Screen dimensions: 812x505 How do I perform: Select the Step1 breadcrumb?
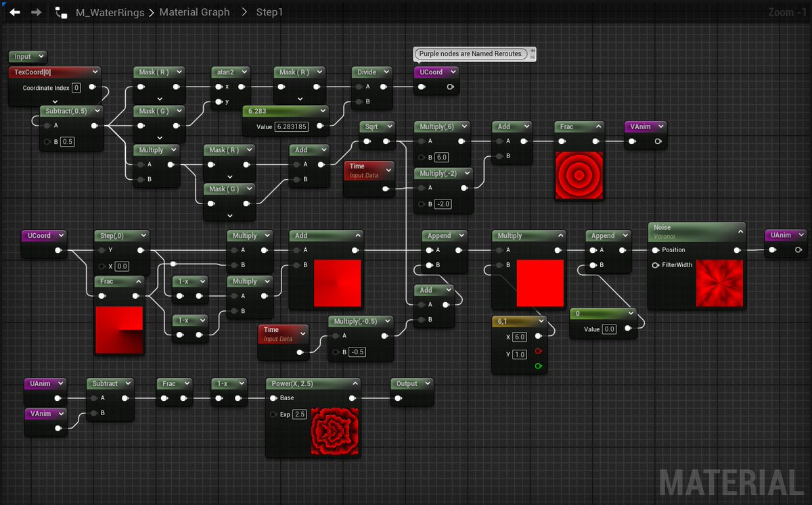tap(269, 12)
